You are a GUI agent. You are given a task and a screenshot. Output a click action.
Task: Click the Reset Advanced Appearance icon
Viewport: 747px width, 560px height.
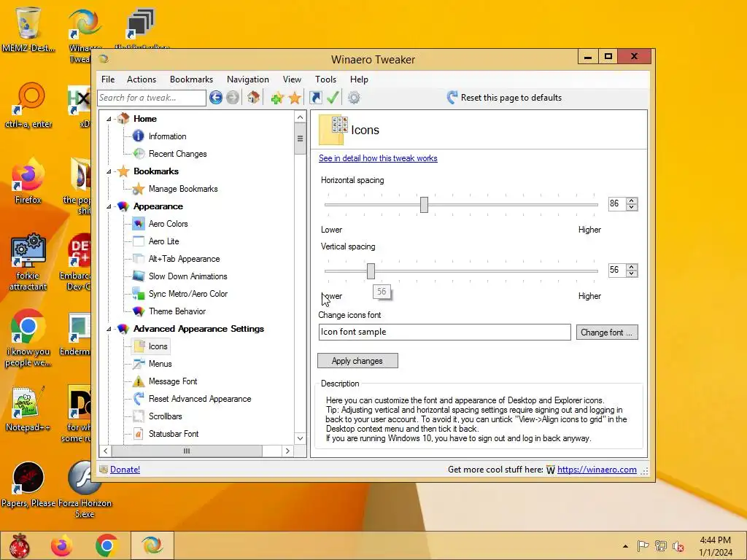[x=139, y=399]
